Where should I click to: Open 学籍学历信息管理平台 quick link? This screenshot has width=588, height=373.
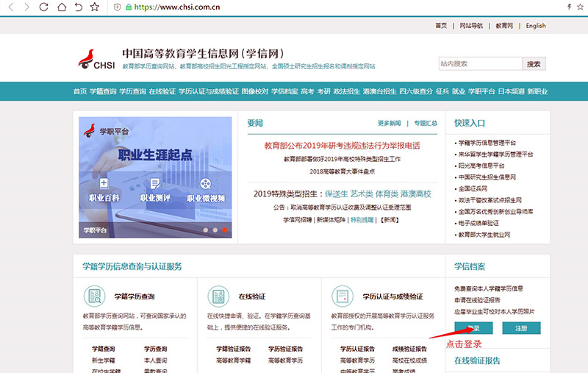click(x=487, y=143)
